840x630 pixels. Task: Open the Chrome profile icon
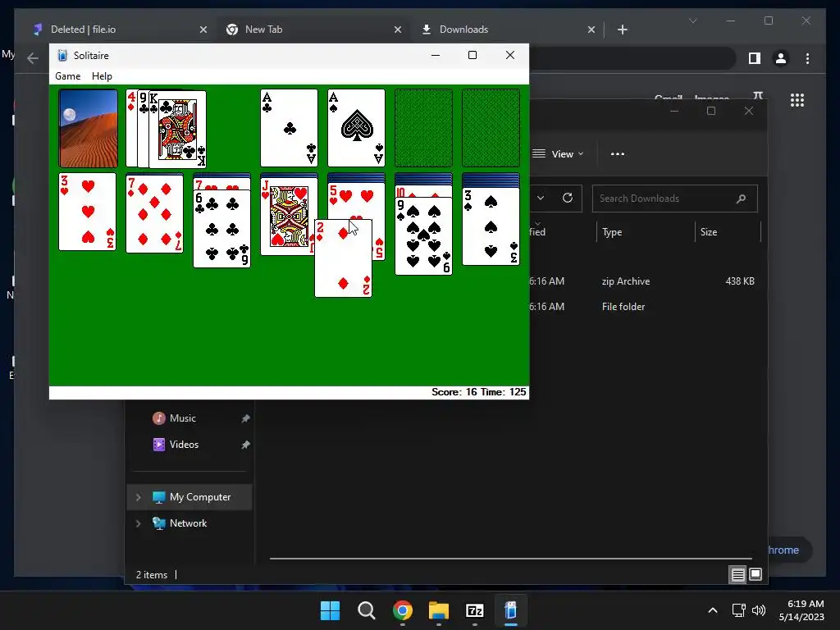tap(781, 58)
